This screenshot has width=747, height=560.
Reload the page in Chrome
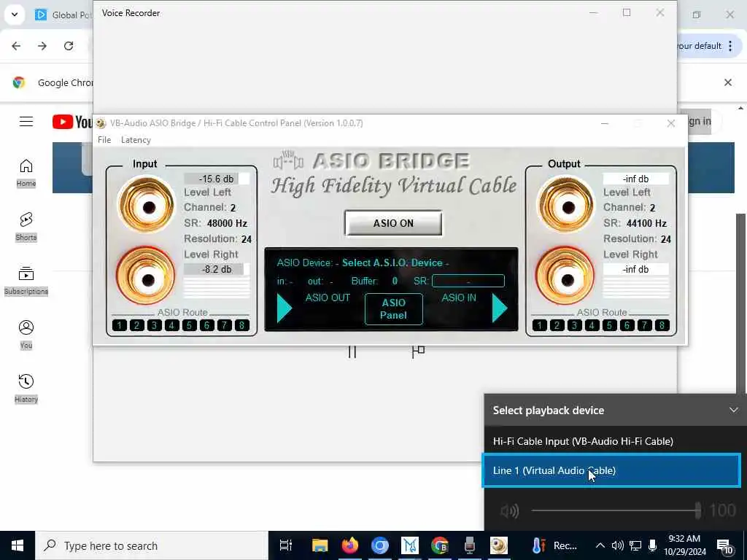(69, 46)
